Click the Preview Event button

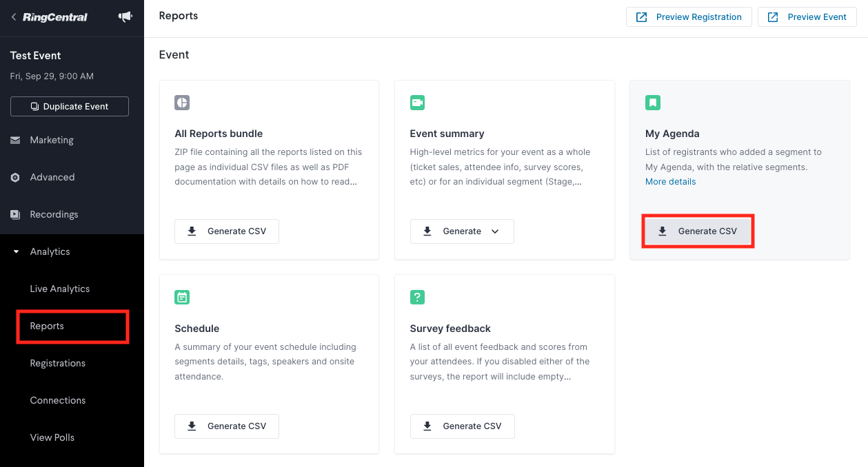coord(807,17)
